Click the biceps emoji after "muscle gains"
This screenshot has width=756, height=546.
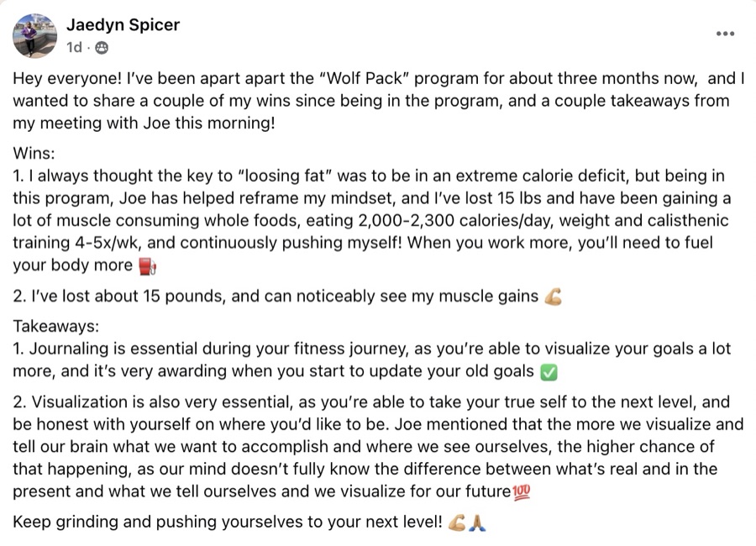click(x=553, y=297)
